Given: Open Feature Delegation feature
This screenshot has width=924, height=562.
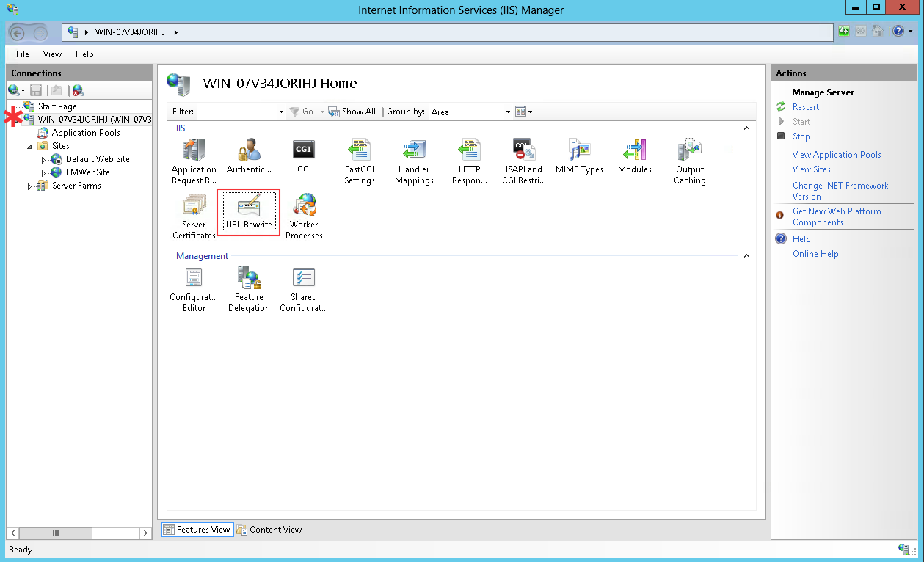Looking at the screenshot, I should [249, 289].
